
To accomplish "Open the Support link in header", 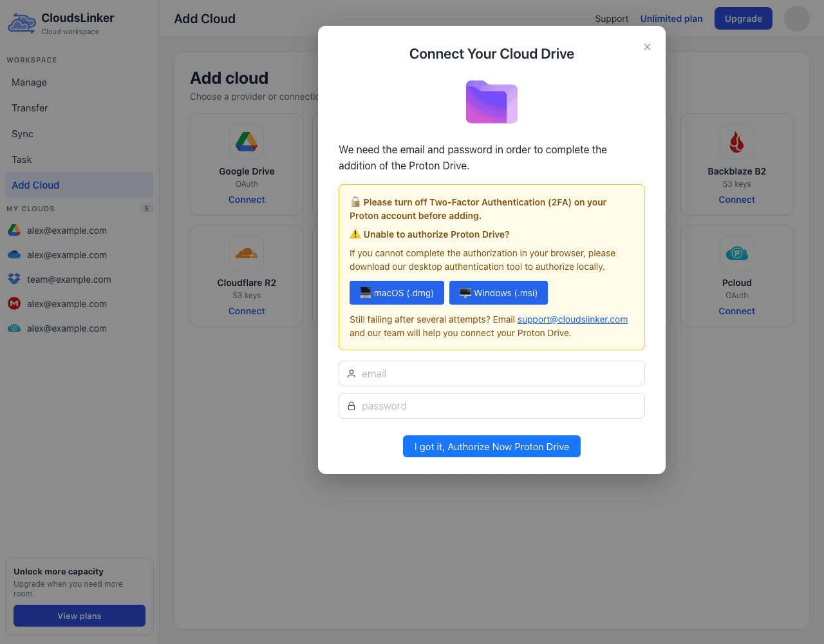I will click(612, 19).
